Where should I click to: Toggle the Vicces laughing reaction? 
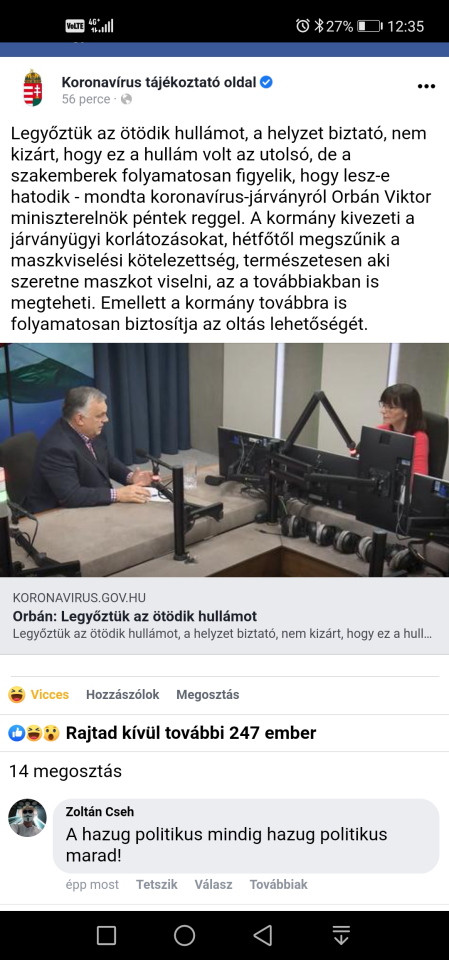(39, 694)
